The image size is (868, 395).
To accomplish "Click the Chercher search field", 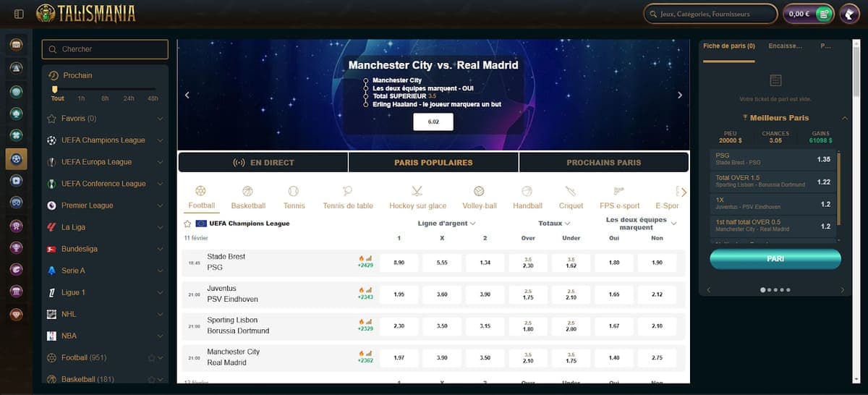I will [x=105, y=49].
